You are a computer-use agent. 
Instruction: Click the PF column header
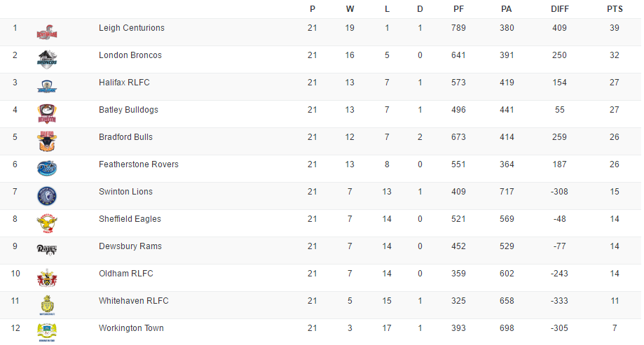pyautogui.click(x=458, y=9)
